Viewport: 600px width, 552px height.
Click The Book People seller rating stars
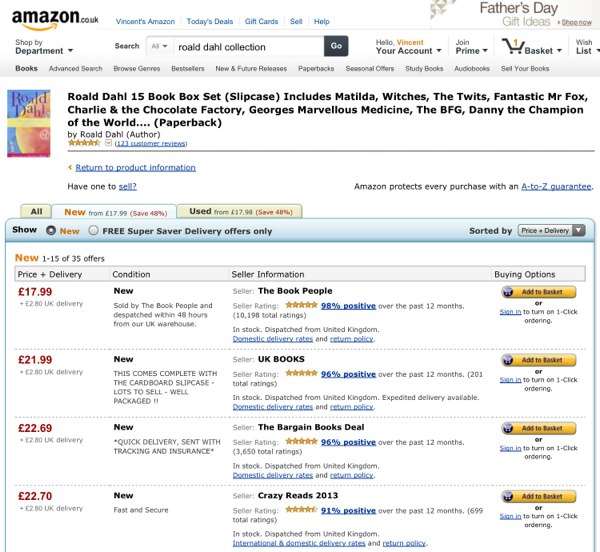pos(301,305)
